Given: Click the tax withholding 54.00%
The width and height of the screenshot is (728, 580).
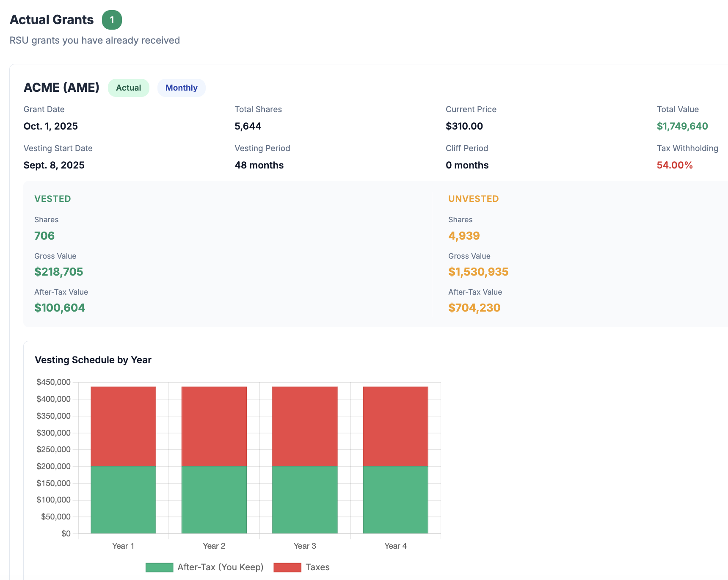Looking at the screenshot, I should (675, 165).
